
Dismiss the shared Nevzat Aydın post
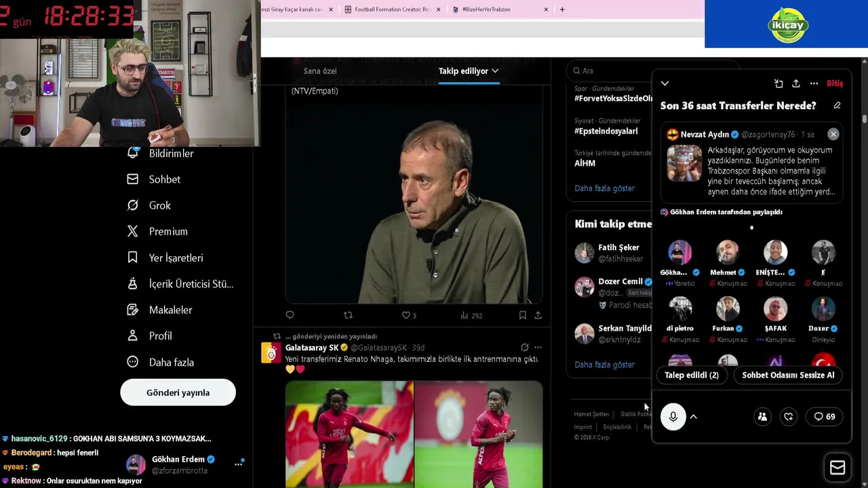833,134
